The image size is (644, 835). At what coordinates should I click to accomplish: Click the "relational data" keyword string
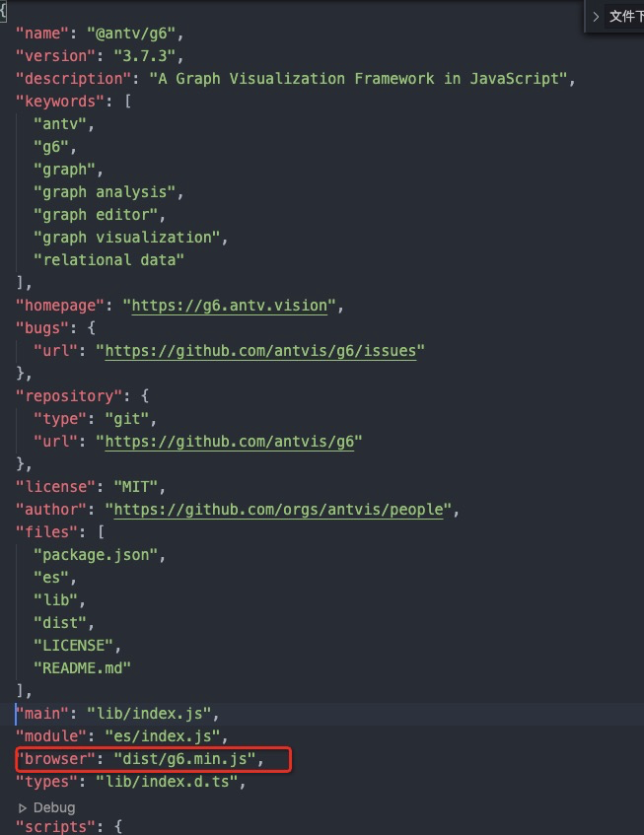pos(109,260)
